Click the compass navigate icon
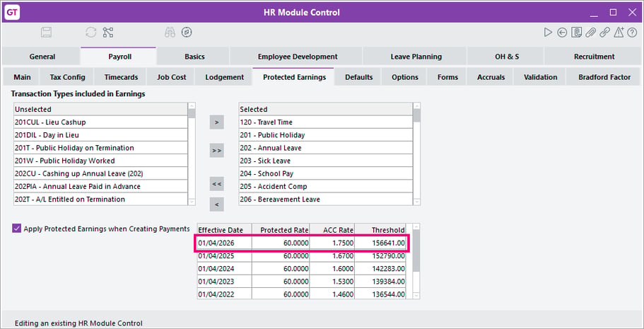The height and width of the screenshot is (329, 644). pos(187,33)
